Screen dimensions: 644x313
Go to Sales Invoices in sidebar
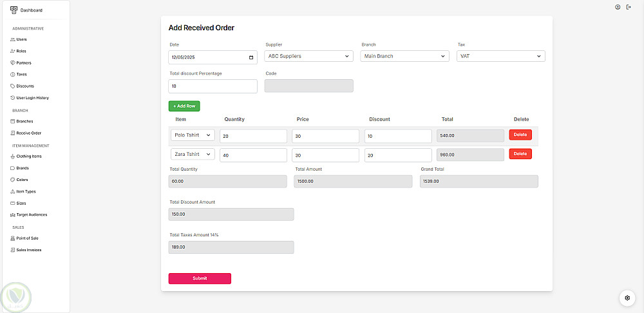pos(28,250)
